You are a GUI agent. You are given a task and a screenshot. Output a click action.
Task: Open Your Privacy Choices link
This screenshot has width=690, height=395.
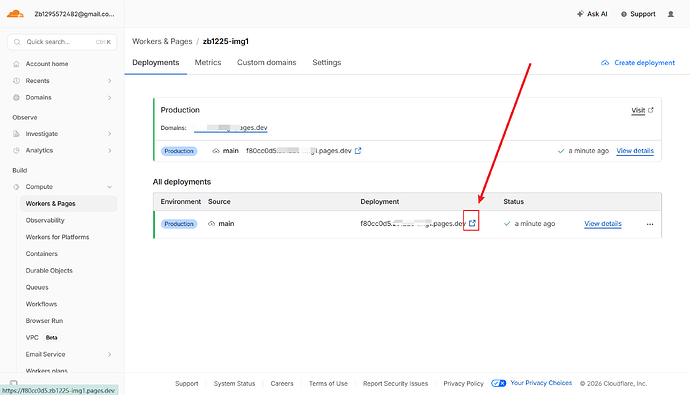[541, 383]
